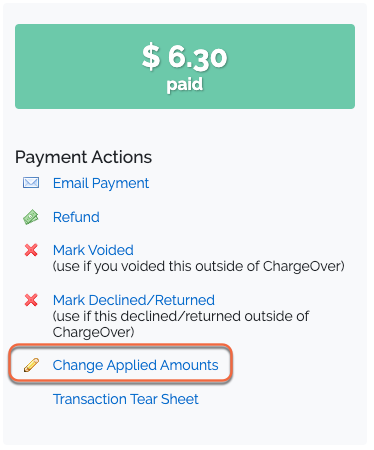Click the $ 6.30 amount text
374x450 pixels.
[x=185, y=57]
